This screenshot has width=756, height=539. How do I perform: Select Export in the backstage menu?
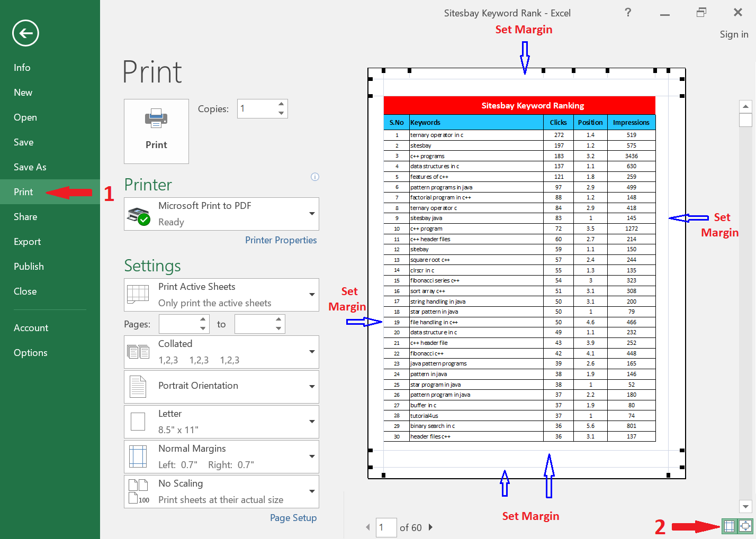tap(50, 242)
